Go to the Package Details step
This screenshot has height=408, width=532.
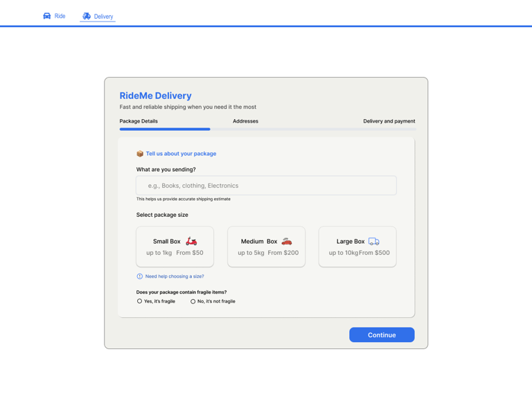pyautogui.click(x=139, y=121)
